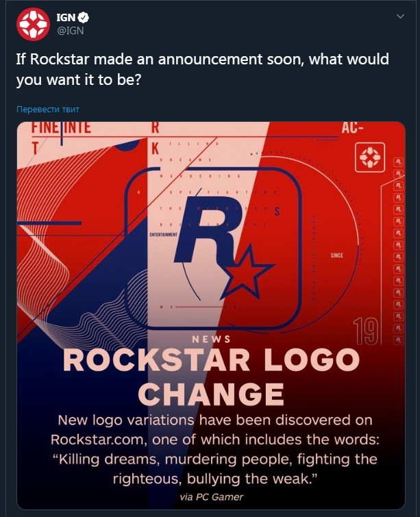Open the Rockstar logo image
This screenshot has height=517, width=420.
[x=211, y=316]
